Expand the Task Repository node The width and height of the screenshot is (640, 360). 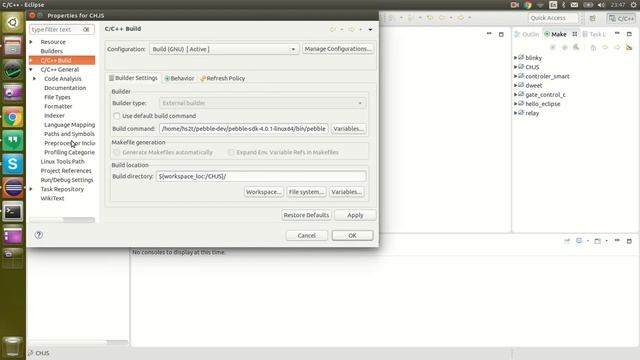[x=31, y=189]
